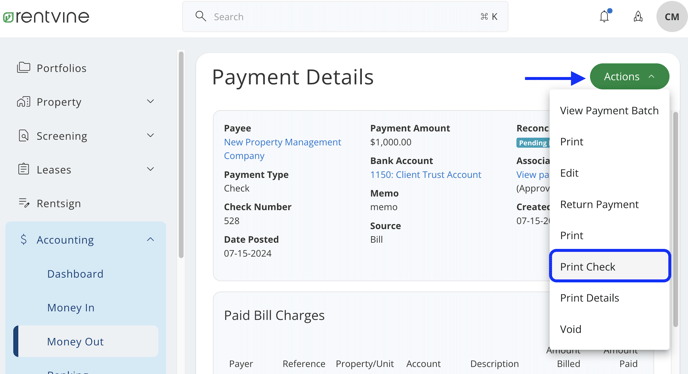The image size is (688, 374).
Task: Open New Property Management Company link
Action: pyautogui.click(x=282, y=149)
